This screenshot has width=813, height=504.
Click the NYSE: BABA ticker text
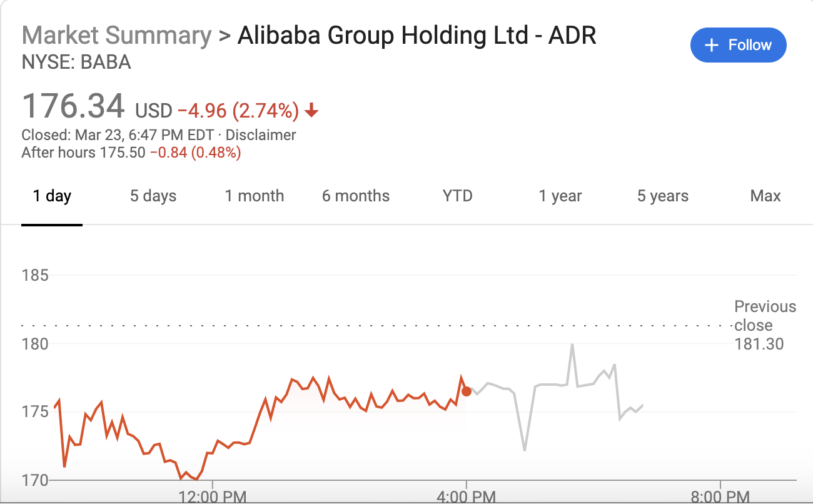[x=76, y=63]
